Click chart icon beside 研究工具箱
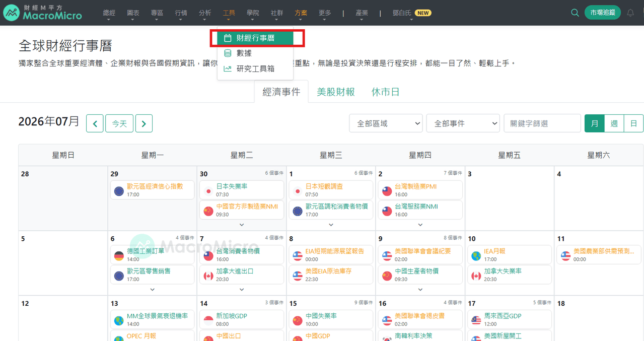This screenshot has width=644, height=341. pyautogui.click(x=228, y=69)
